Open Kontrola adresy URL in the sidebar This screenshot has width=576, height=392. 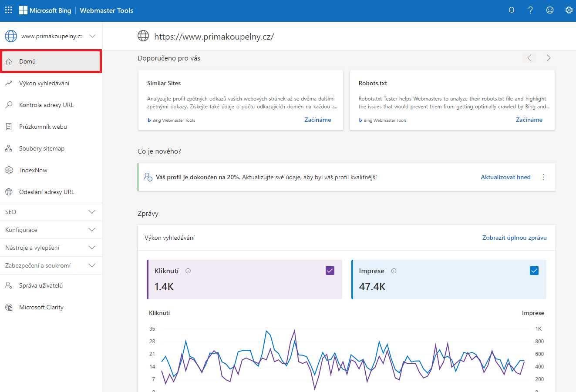point(51,105)
